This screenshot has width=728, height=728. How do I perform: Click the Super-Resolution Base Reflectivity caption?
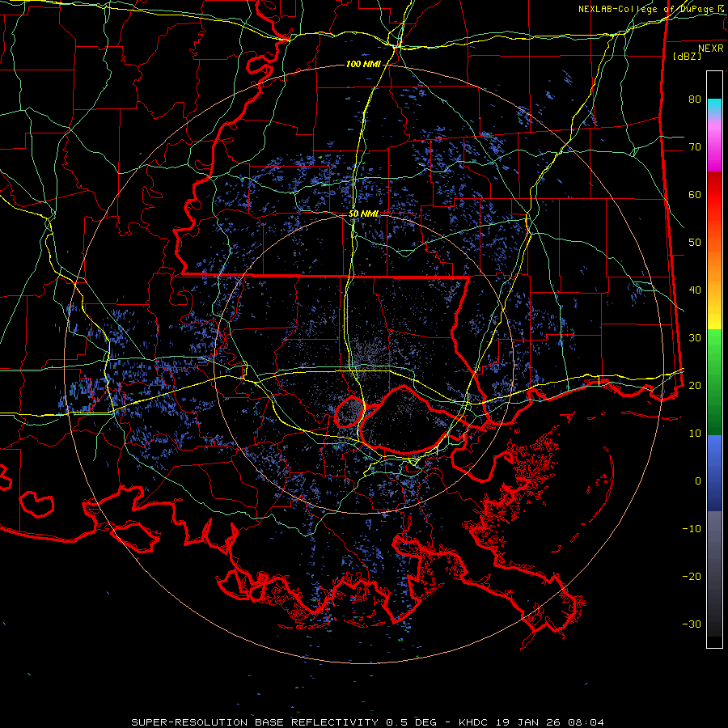[368, 722]
